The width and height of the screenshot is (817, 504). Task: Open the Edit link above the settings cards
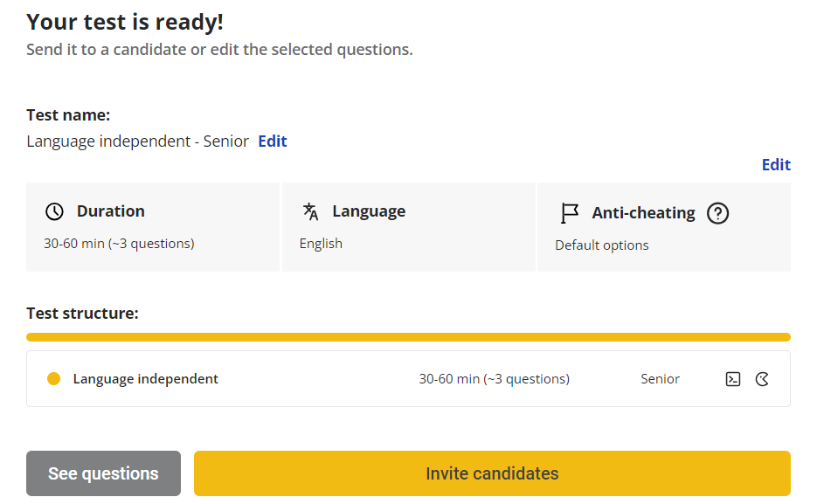click(776, 164)
